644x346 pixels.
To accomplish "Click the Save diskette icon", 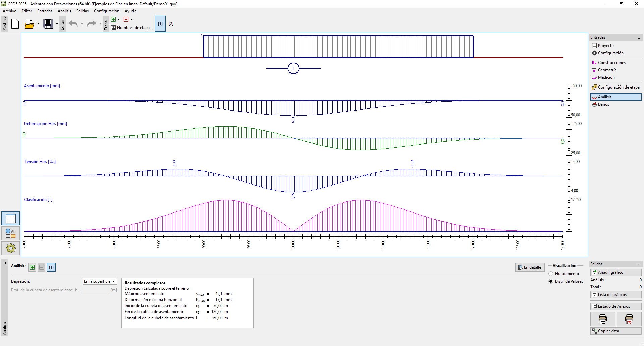I will [x=48, y=24].
